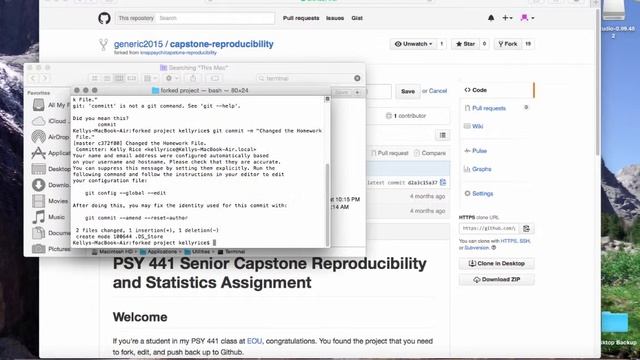Open the Finder share icon
640x360 pixels.
tap(193, 78)
